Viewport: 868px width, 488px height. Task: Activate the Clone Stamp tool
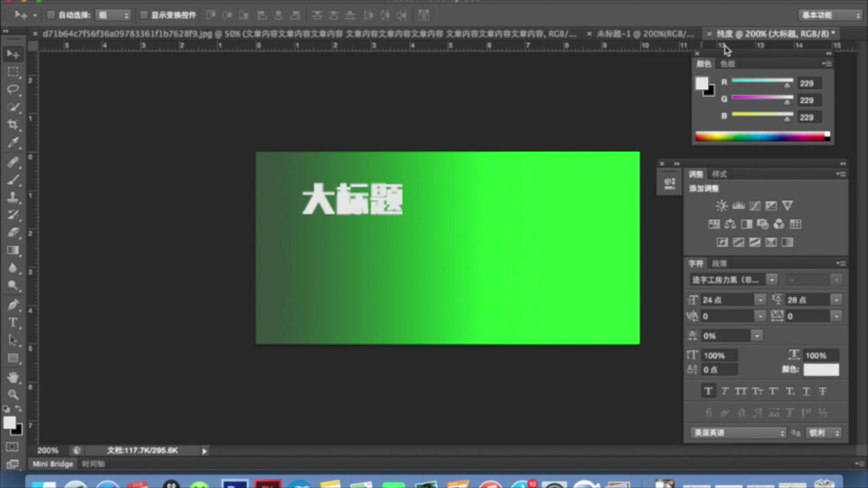(x=13, y=197)
